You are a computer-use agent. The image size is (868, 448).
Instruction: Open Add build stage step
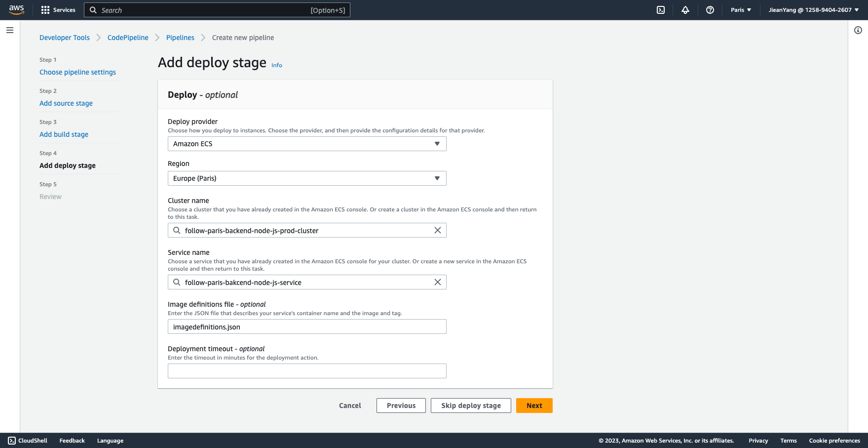coord(64,134)
